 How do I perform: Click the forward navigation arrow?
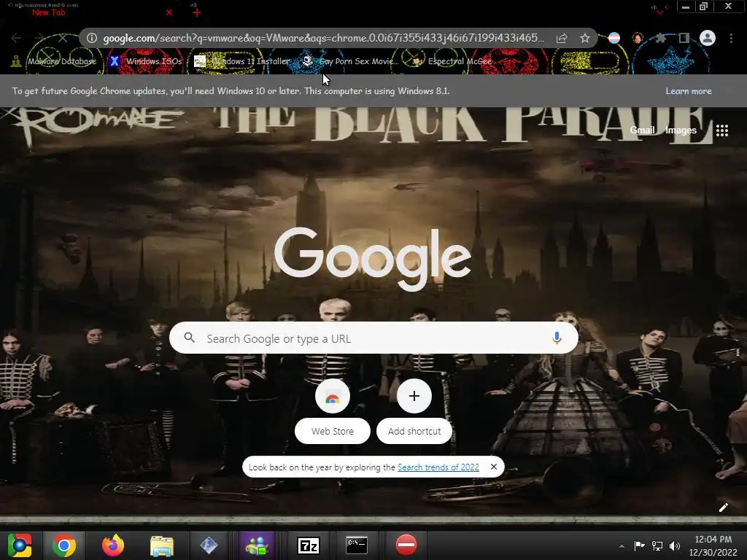click(x=39, y=38)
